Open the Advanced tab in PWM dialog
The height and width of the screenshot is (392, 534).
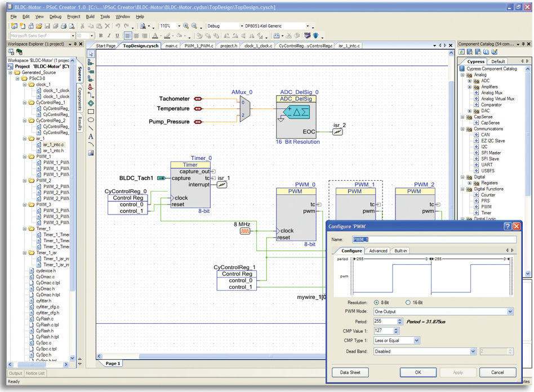click(378, 251)
